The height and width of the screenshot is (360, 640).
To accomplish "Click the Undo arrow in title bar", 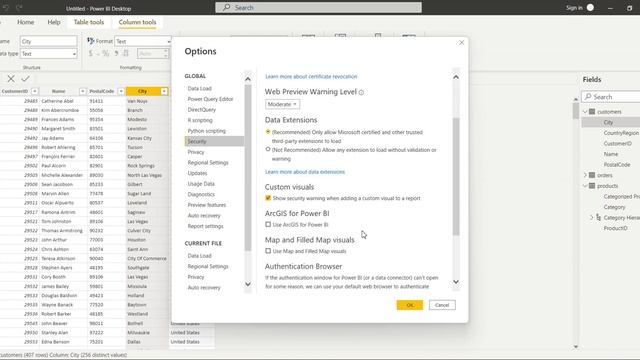I will pyautogui.click(x=6, y=8).
